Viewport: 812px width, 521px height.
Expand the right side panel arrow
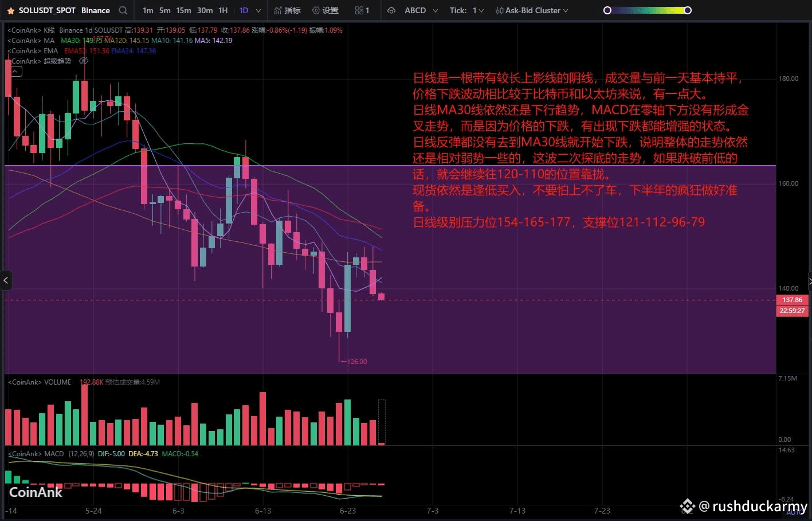click(809, 281)
